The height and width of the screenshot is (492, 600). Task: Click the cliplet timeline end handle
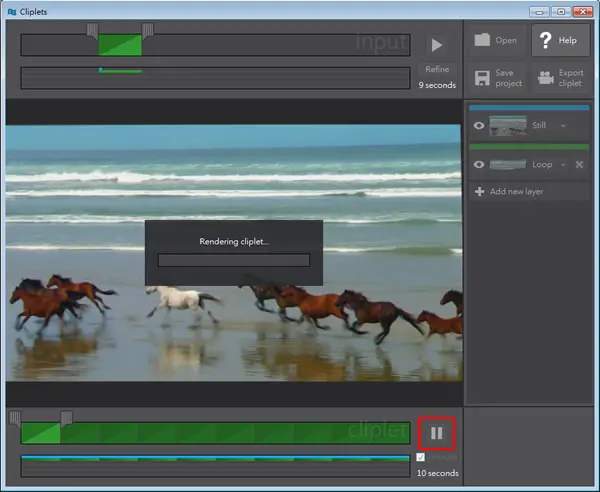coord(67,419)
